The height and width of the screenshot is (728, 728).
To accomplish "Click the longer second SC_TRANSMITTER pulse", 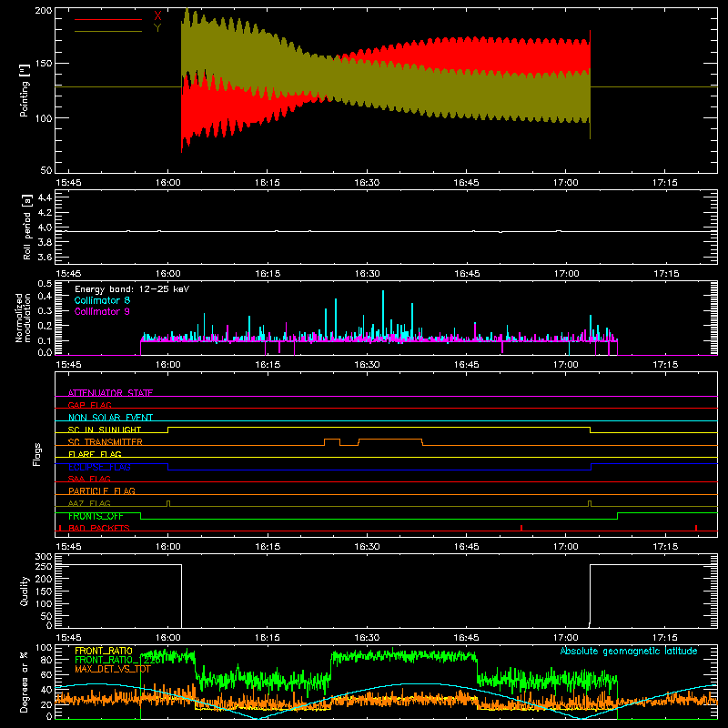I will 390,441.
